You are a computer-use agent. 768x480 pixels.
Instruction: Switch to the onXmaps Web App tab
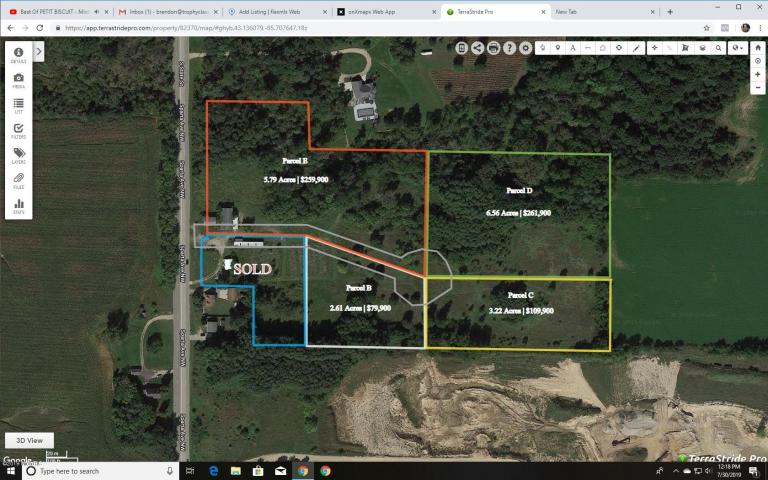click(381, 11)
